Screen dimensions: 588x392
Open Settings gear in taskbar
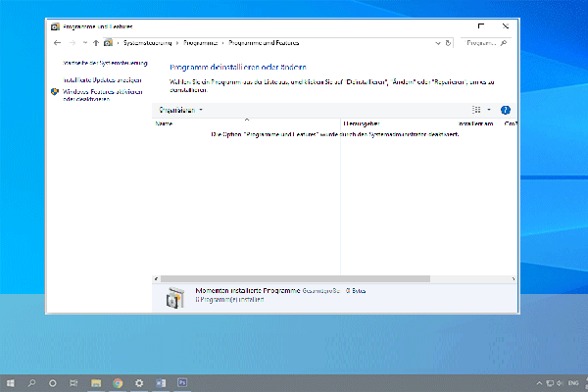(139, 381)
